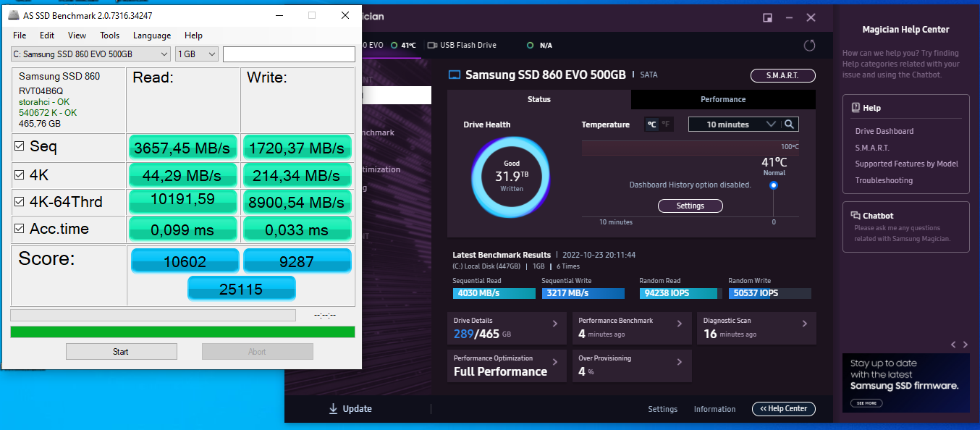
Task: Open the File menu in AS SSD Benchmark
Action: click(x=20, y=35)
